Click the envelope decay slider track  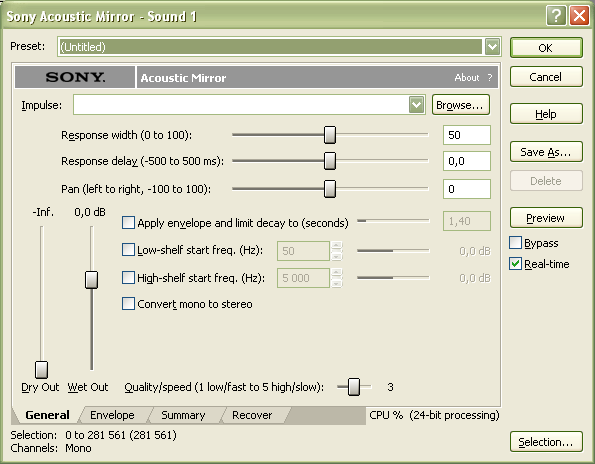tap(393, 220)
